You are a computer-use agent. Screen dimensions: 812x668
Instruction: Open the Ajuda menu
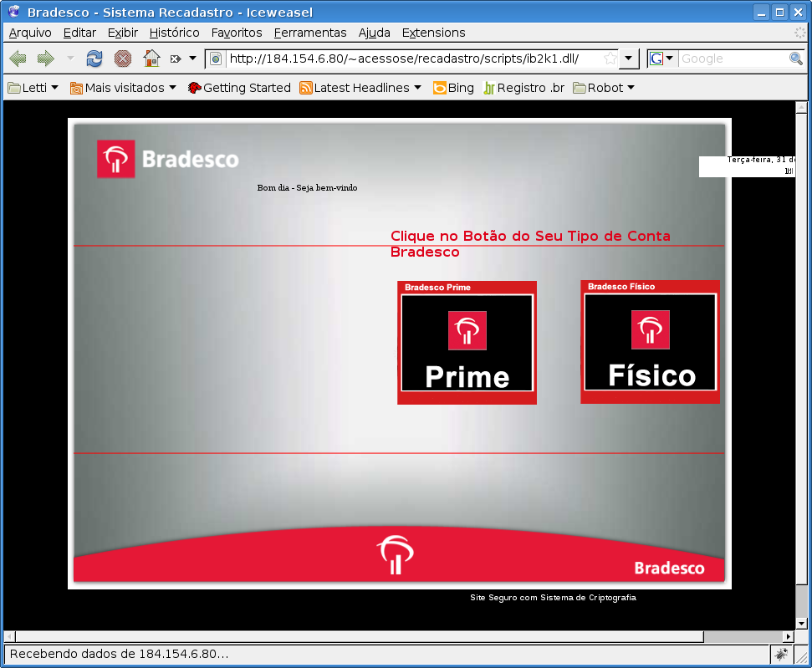pos(375,33)
